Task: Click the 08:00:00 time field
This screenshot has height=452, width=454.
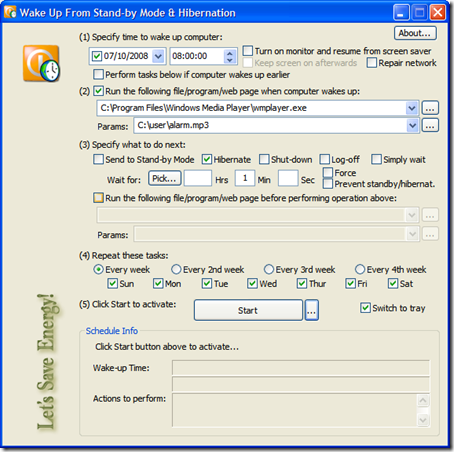Action: [x=196, y=56]
